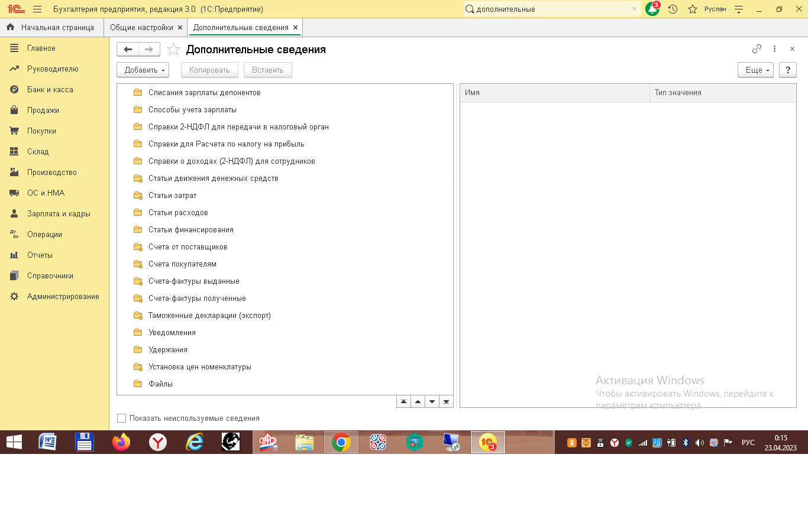This screenshot has height=532, width=808.
Task: Go forward with the right arrow button
Action: 149,50
